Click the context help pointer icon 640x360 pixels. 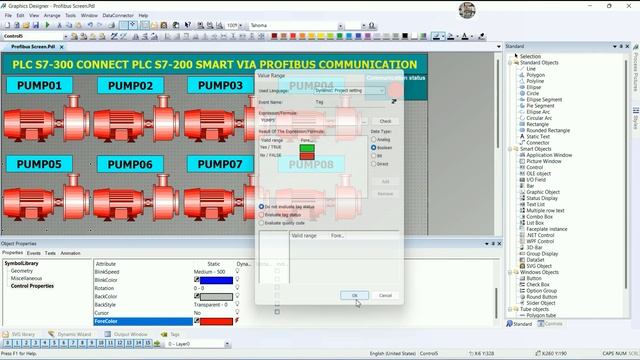(x=187, y=25)
